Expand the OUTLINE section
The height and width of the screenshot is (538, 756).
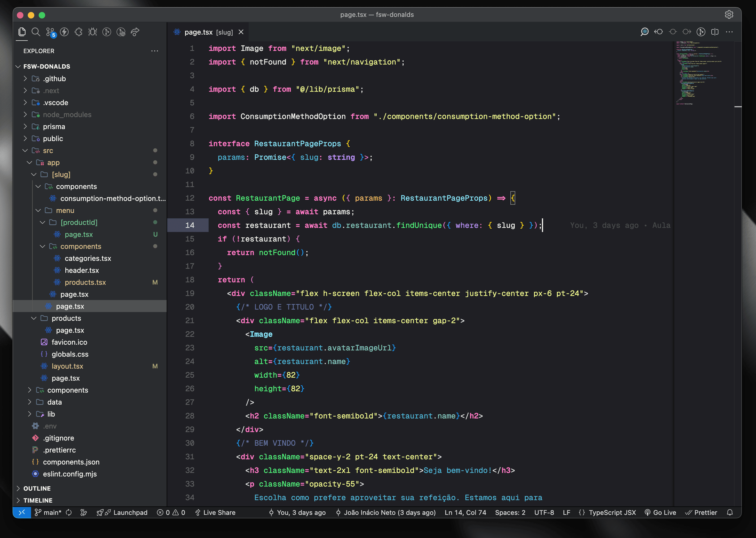tap(37, 488)
